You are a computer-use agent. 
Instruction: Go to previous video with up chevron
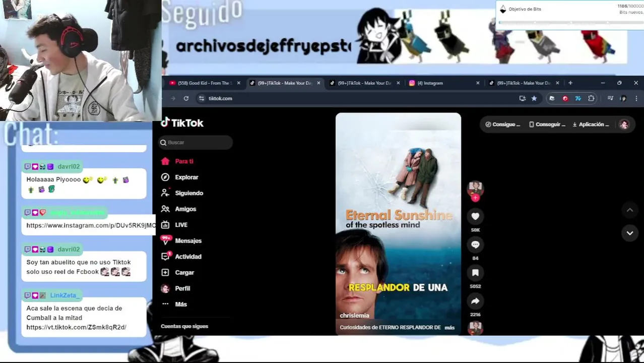click(629, 210)
